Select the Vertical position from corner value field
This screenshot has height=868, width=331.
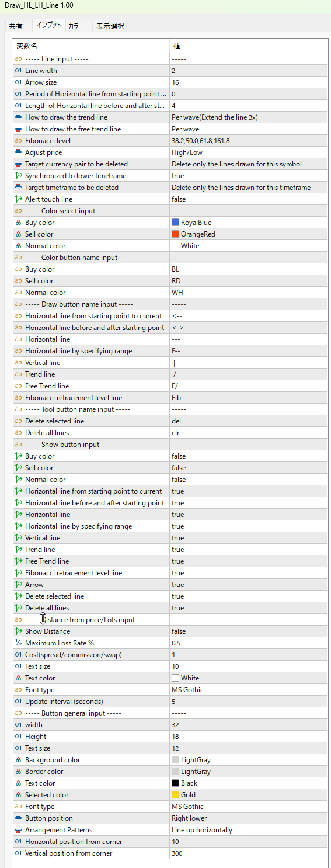tap(248, 853)
